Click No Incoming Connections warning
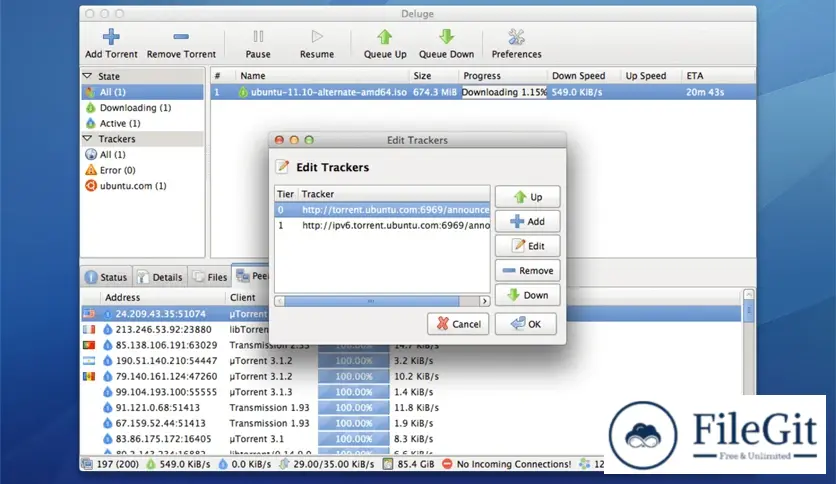 (507, 464)
